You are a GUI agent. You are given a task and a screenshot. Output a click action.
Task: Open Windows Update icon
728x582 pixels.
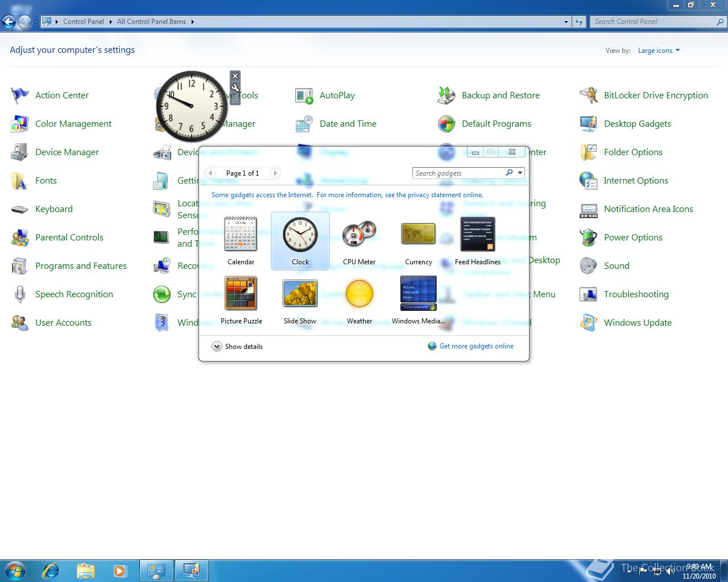coord(589,322)
